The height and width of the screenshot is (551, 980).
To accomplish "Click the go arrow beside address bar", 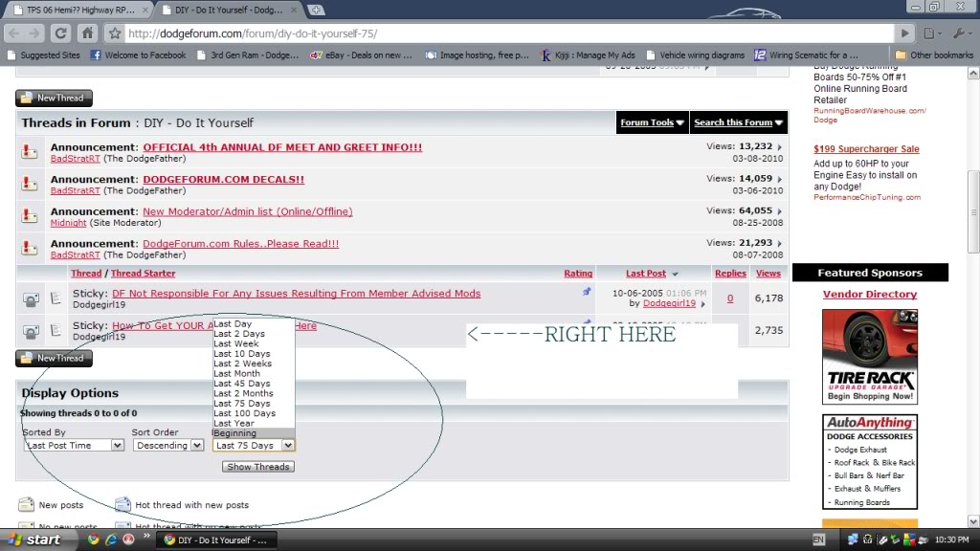I will click(x=905, y=33).
